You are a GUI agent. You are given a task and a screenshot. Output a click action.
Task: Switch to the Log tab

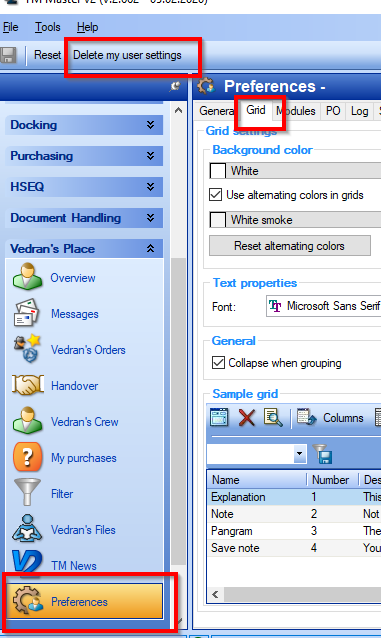[359, 111]
